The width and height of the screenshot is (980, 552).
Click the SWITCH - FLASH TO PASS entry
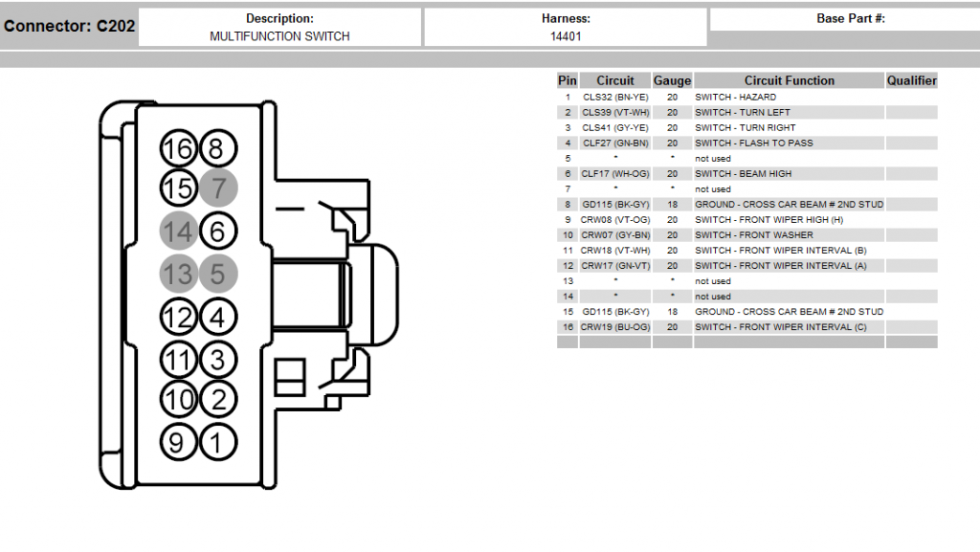point(754,144)
